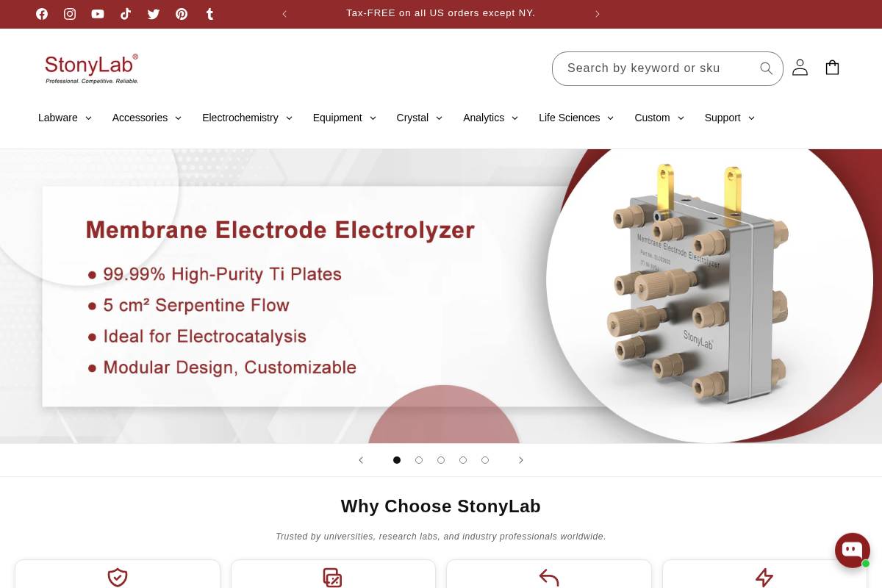Click the return arrow feature icon
The width and height of the screenshot is (882, 588).
tap(549, 578)
